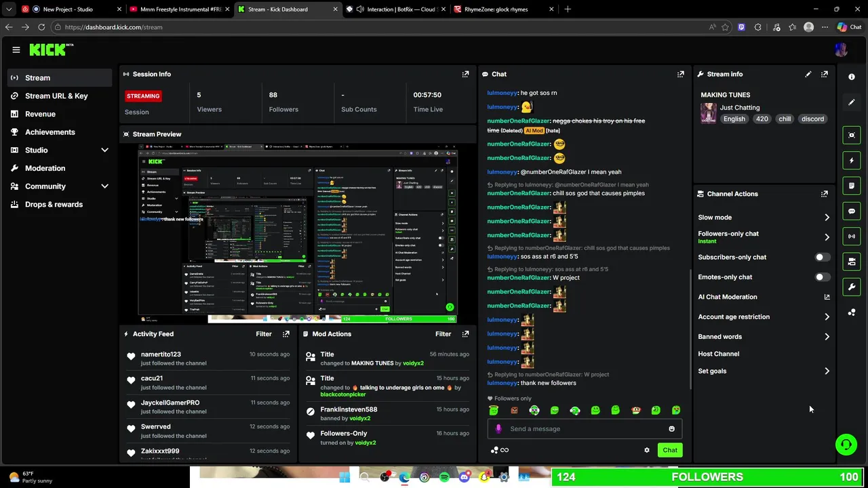This screenshot has width=868, height=488.
Task: Click the infinity points icon below chat
Action: click(504, 450)
